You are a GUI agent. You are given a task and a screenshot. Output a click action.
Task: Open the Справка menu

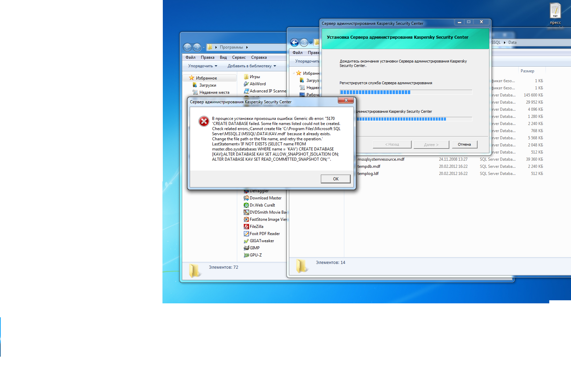pos(259,57)
